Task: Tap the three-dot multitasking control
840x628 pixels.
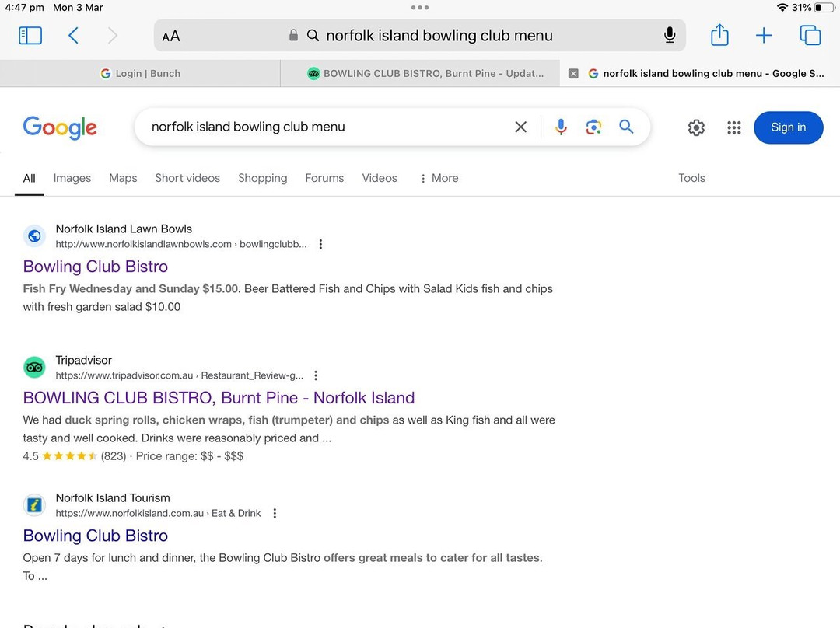Action: tap(420, 8)
